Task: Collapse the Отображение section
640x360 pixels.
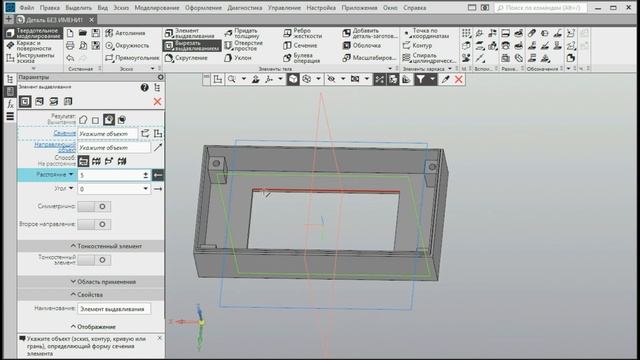Action: click(91, 327)
